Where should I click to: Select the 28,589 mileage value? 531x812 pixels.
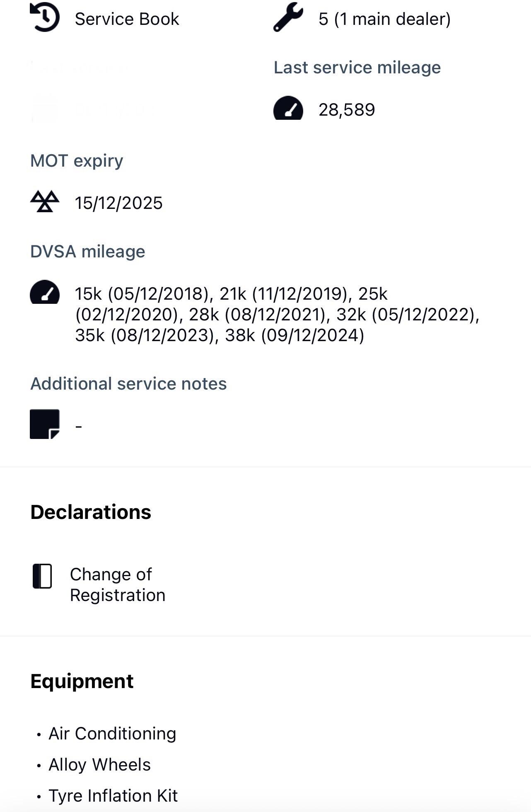coord(347,110)
